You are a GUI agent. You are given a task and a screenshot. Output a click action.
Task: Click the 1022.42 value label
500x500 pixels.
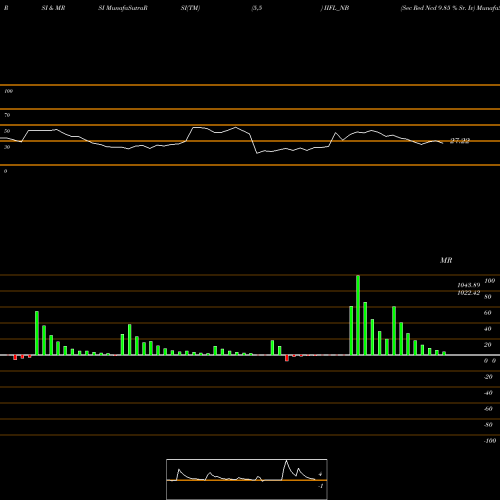coord(469,293)
